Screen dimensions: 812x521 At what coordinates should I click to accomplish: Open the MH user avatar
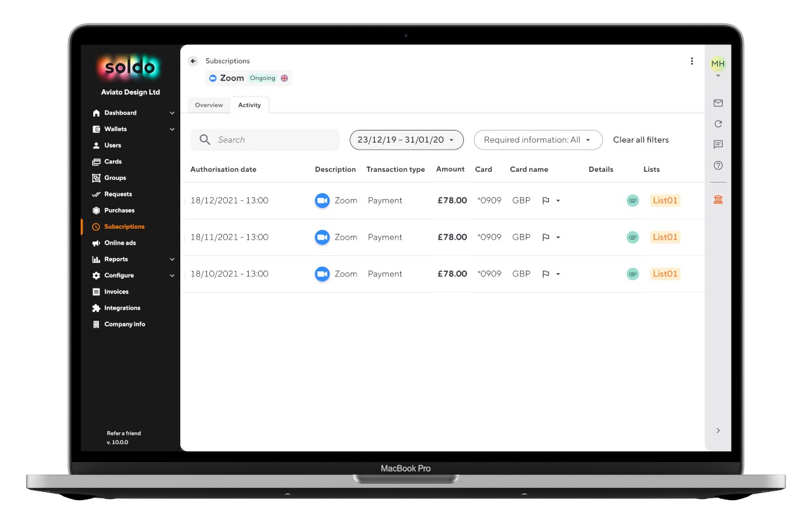pyautogui.click(x=718, y=63)
